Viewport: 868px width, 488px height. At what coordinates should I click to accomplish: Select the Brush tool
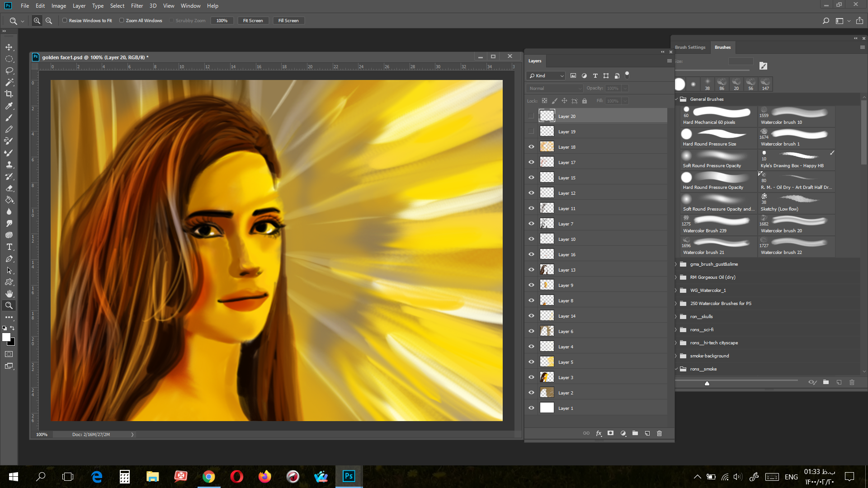pyautogui.click(x=9, y=117)
